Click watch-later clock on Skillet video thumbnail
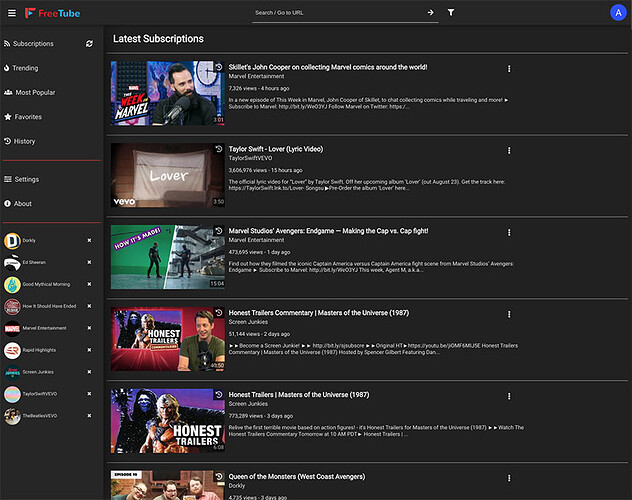 (218, 67)
